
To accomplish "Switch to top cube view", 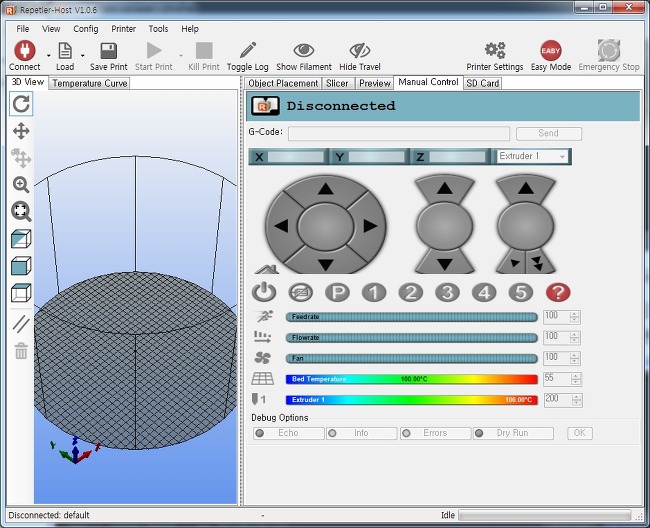I will point(21,293).
